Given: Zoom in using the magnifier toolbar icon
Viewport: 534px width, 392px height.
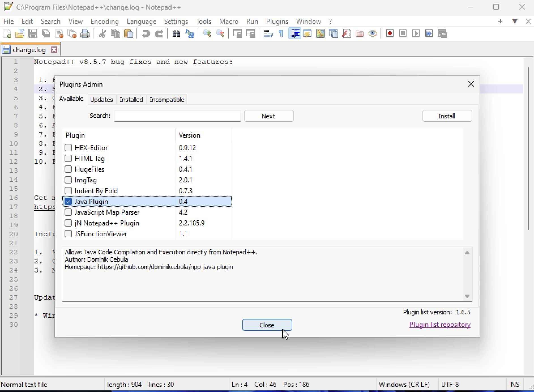Looking at the screenshot, I should (x=207, y=33).
